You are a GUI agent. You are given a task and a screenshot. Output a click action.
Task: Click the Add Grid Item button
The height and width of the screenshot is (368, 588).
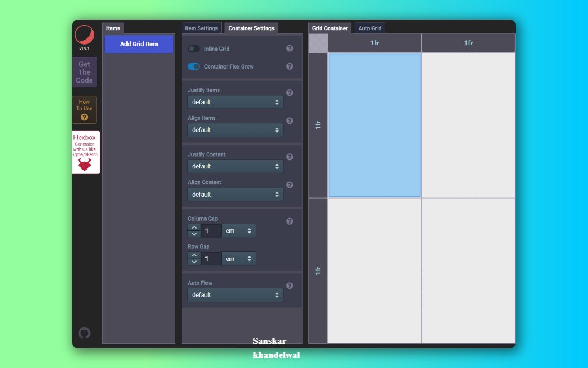click(x=139, y=44)
